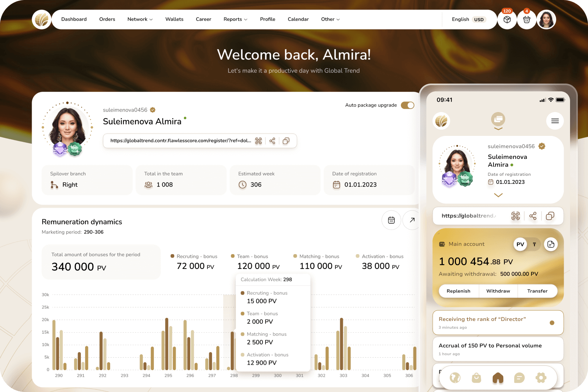Viewport: 588px width, 392px height.
Task: Open the 'Accrual of 150 PV' notification
Action: [498, 349]
